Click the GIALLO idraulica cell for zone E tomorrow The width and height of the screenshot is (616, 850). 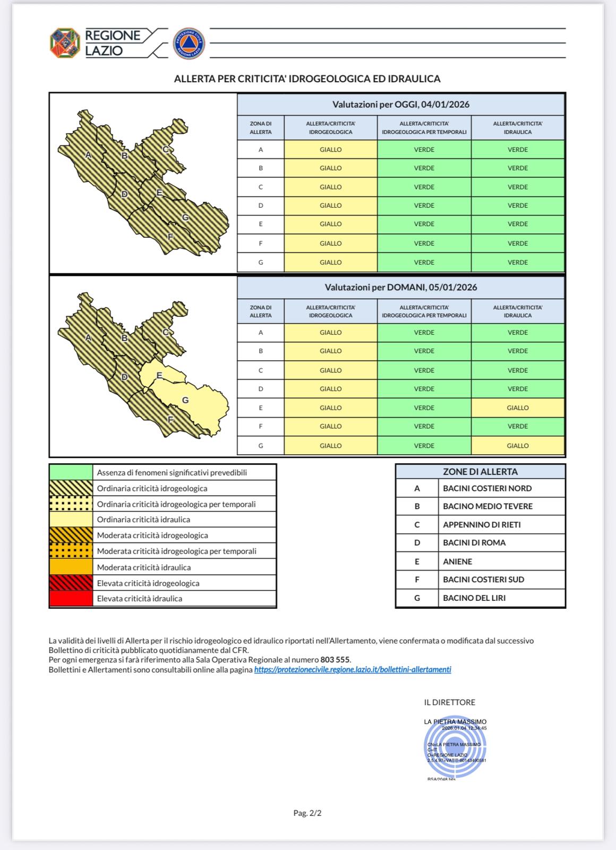pyautogui.click(x=517, y=408)
